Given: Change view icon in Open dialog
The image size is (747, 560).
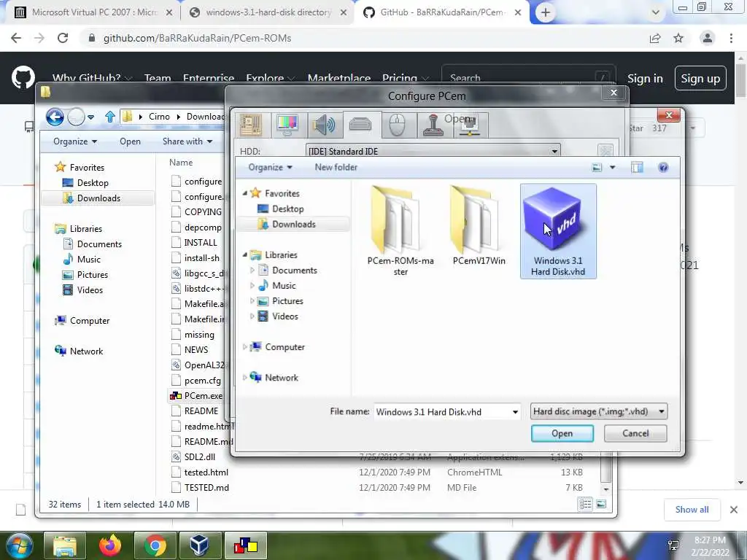Looking at the screenshot, I should coord(597,167).
